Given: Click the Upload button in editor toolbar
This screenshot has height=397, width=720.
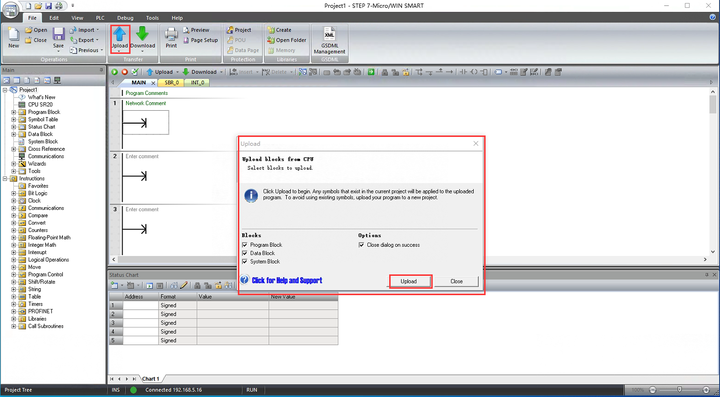Looking at the screenshot, I should point(159,72).
